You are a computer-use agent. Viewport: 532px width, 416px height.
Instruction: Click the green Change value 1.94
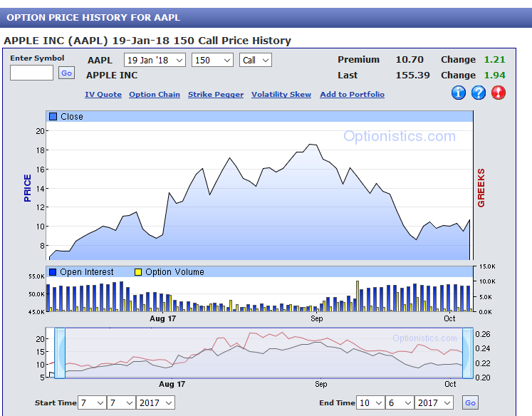(x=494, y=75)
